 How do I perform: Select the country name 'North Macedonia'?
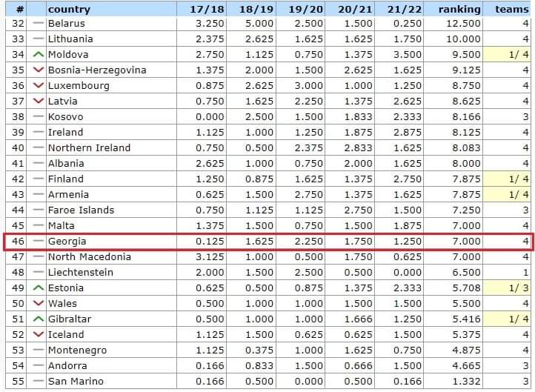[x=90, y=256]
